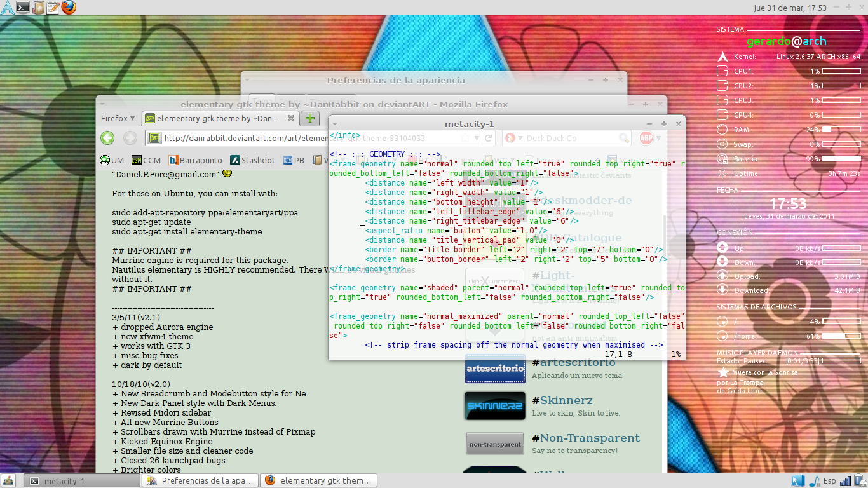Screen dimensions: 868x488
Task: Click 'Murrine engine is required for this package.'
Action: point(200,261)
